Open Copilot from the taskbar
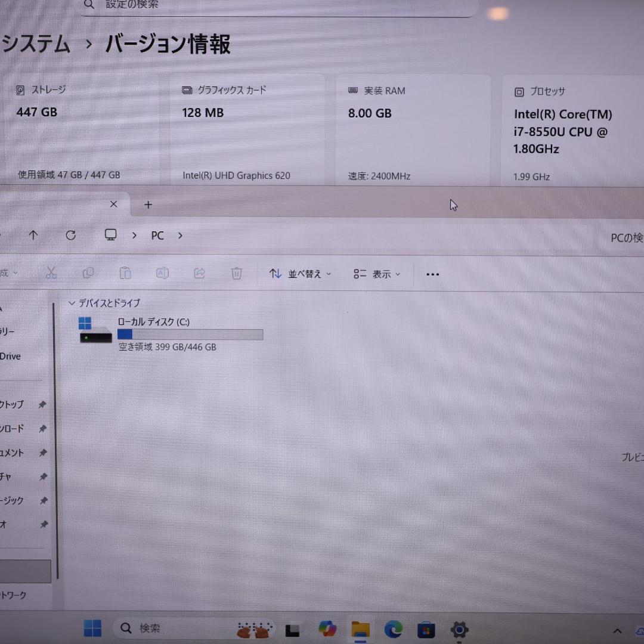The width and height of the screenshot is (644, 644). [x=327, y=628]
